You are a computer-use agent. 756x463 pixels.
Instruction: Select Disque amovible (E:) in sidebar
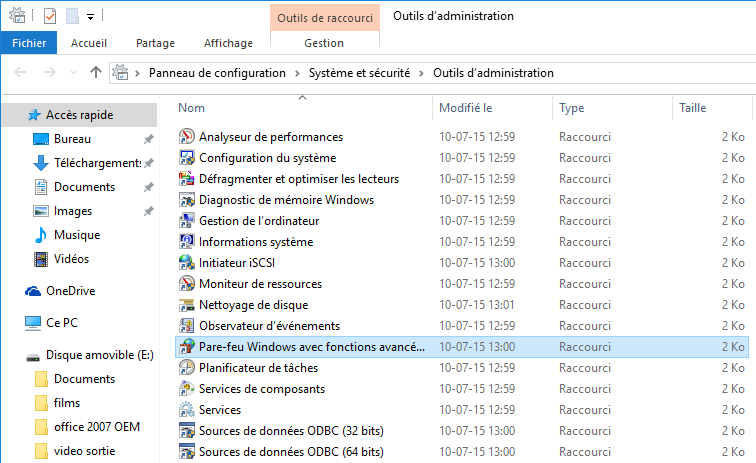pyautogui.click(x=100, y=355)
